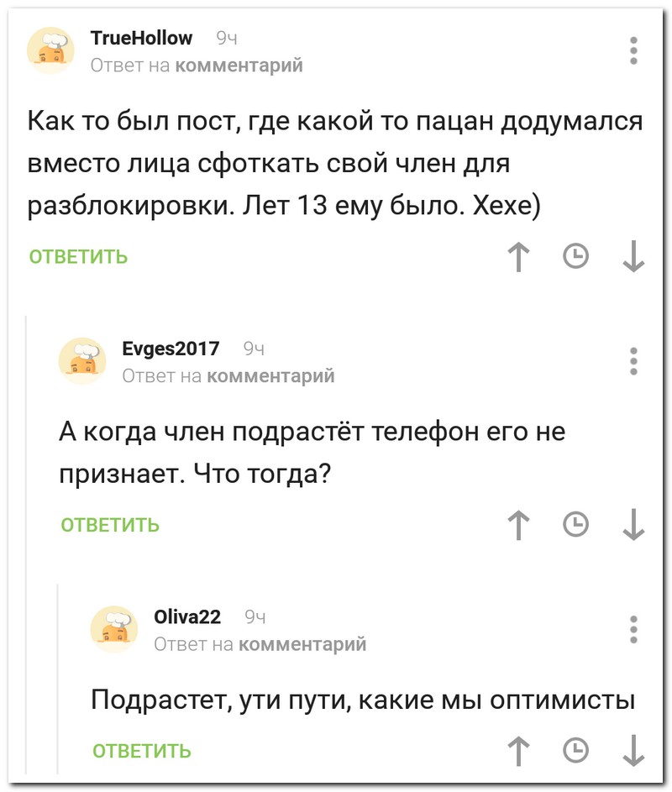Click TrueHollow's avatar picture
Screen dimensions: 672x792
coord(52,50)
